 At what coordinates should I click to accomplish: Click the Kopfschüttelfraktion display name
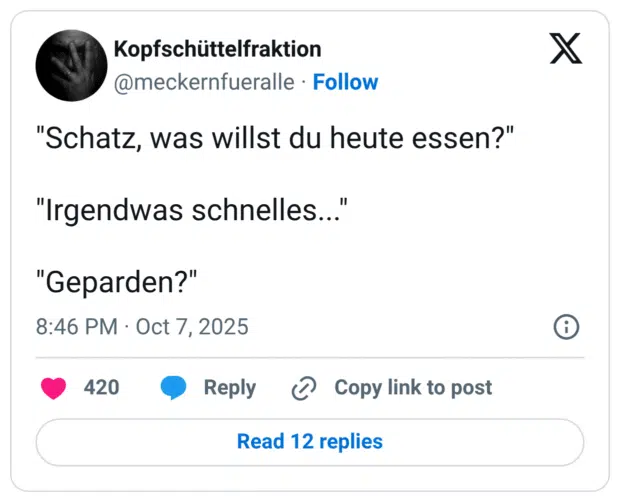pos(218,49)
